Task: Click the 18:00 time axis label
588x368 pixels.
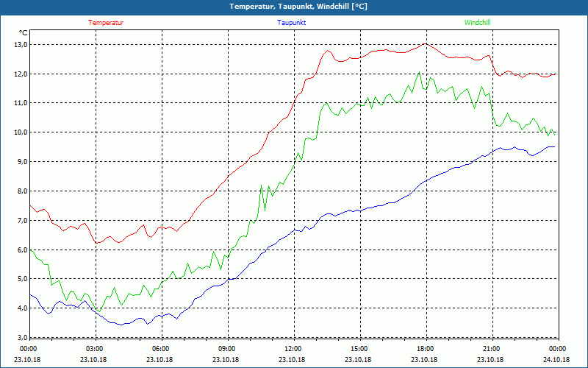Action: [425, 349]
